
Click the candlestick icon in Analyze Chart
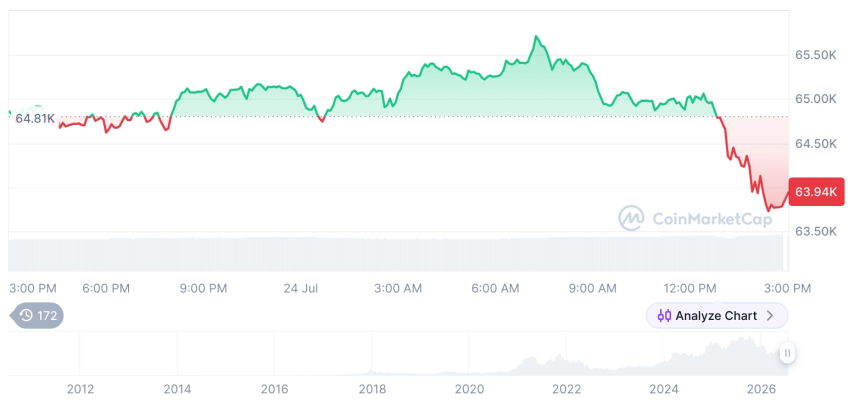[x=664, y=316]
